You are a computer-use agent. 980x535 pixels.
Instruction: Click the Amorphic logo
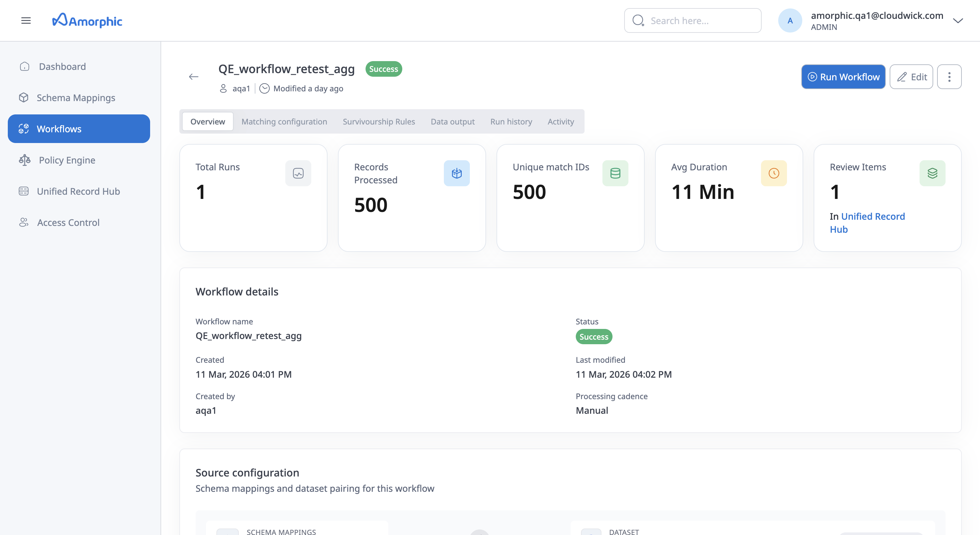tap(87, 20)
